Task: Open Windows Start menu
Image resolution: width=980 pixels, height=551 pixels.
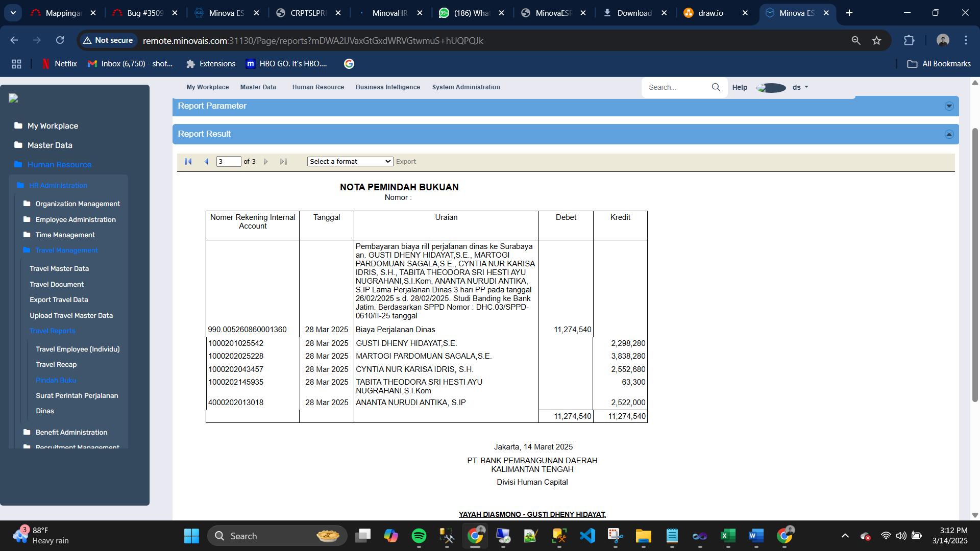Action: point(191,536)
